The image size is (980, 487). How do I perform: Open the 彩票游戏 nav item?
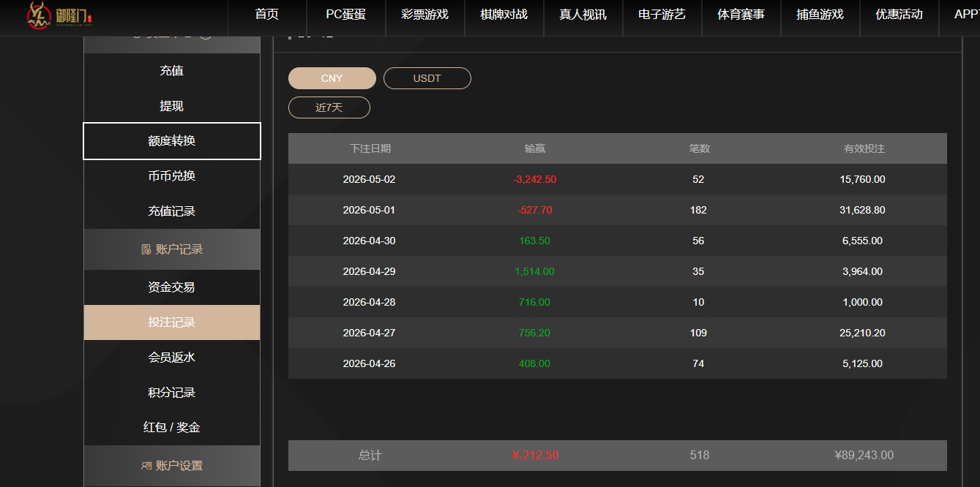(425, 15)
